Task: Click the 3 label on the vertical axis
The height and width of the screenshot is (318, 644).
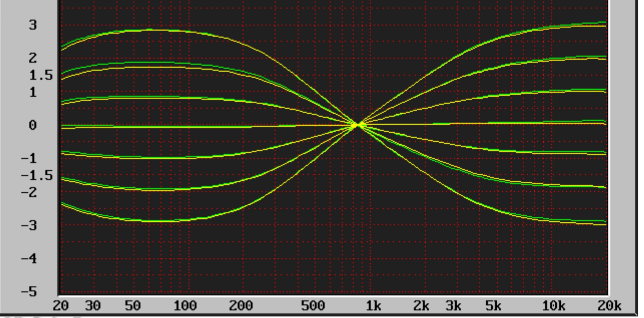Action: (x=33, y=25)
